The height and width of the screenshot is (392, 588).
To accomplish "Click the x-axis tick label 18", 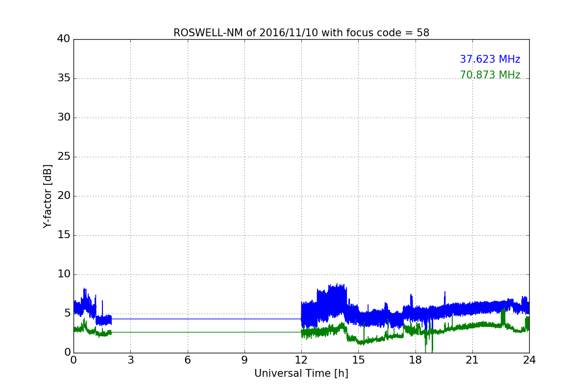I will click(415, 360).
